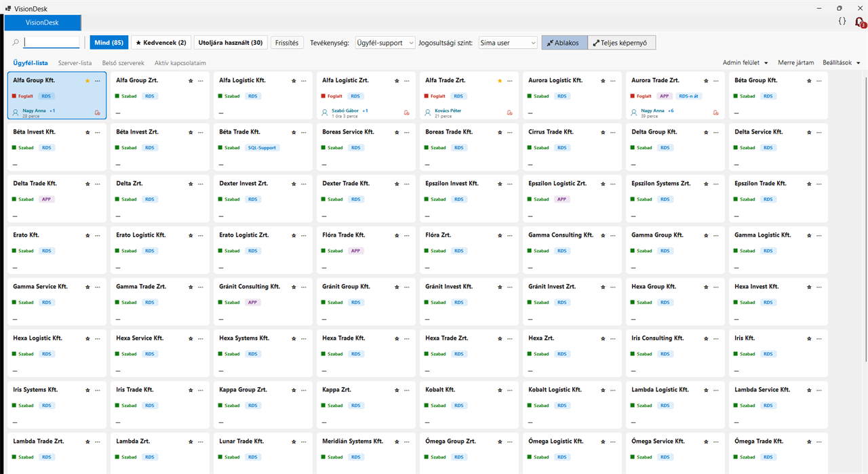The width and height of the screenshot is (868, 474).
Task: Click into the search input field
Action: [x=52, y=43]
